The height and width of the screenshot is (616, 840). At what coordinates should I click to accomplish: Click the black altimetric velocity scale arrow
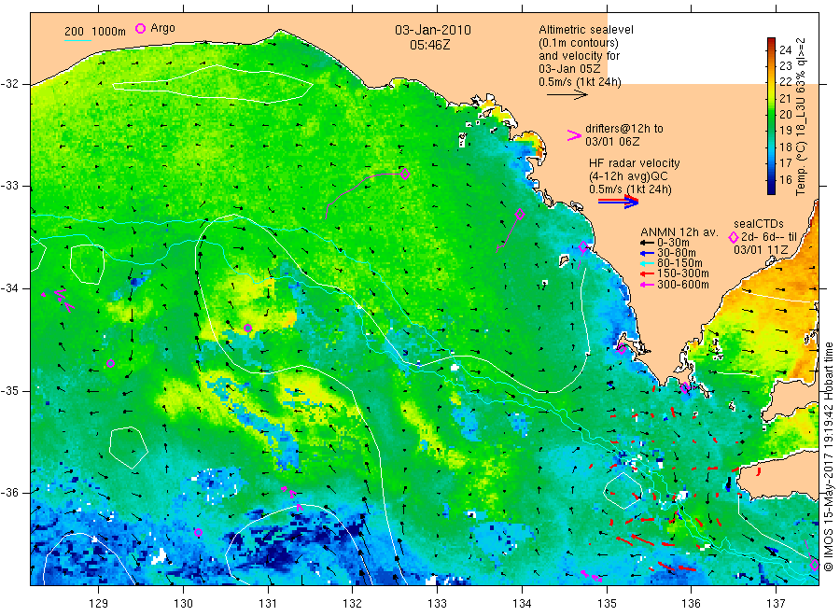567,95
